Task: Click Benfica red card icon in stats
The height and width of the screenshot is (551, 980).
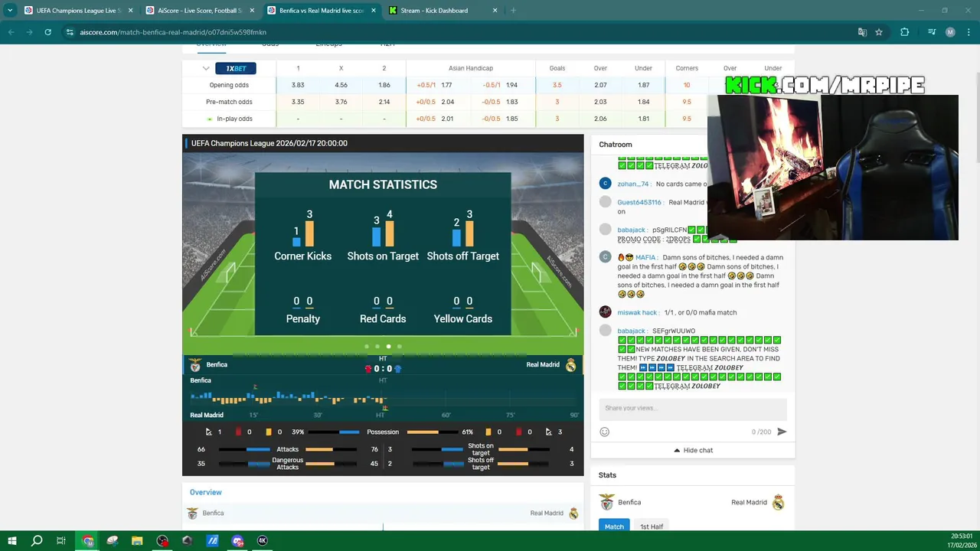Action: (238, 432)
